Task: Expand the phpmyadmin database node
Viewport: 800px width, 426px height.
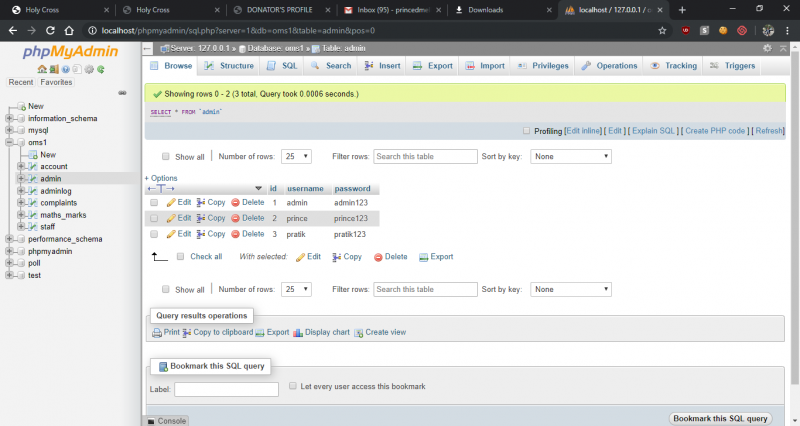Action: pyautogui.click(x=9, y=251)
